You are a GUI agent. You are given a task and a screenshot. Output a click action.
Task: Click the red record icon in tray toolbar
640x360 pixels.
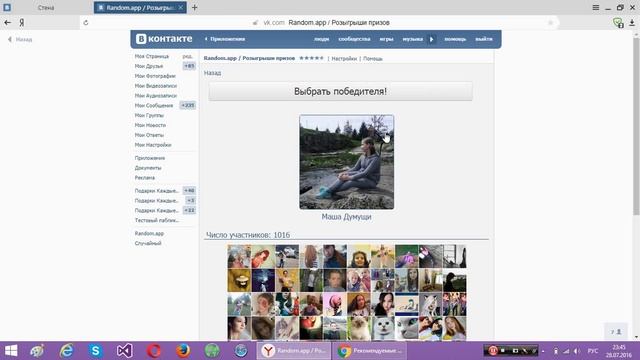coord(493,351)
